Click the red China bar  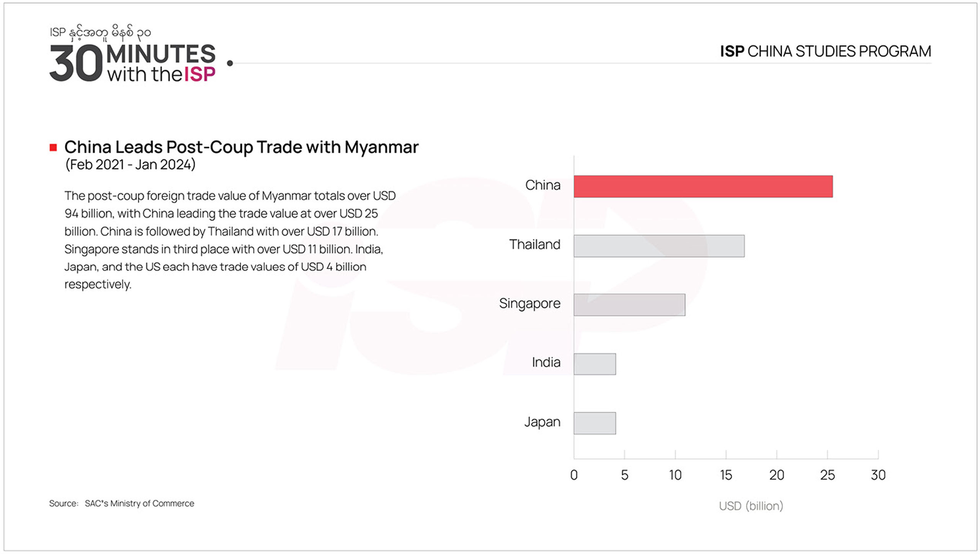point(703,187)
